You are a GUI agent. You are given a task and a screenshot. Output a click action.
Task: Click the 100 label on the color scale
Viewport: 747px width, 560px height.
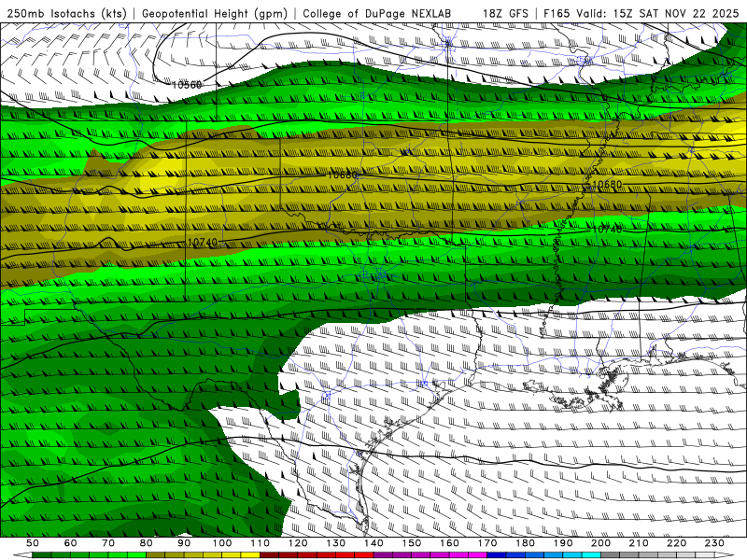pyautogui.click(x=222, y=543)
